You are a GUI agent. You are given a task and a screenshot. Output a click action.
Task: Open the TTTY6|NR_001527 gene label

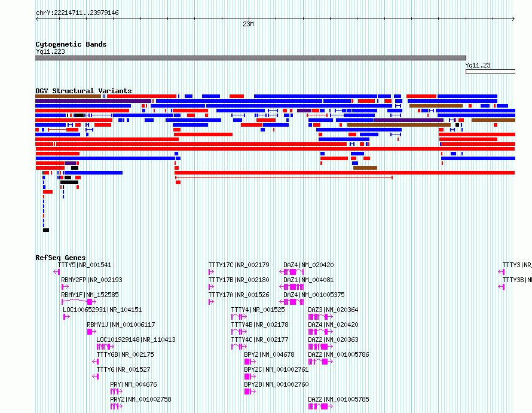click(123, 369)
